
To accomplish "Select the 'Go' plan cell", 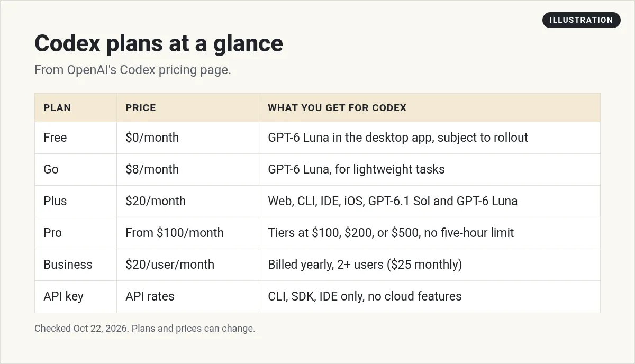I will point(76,169).
